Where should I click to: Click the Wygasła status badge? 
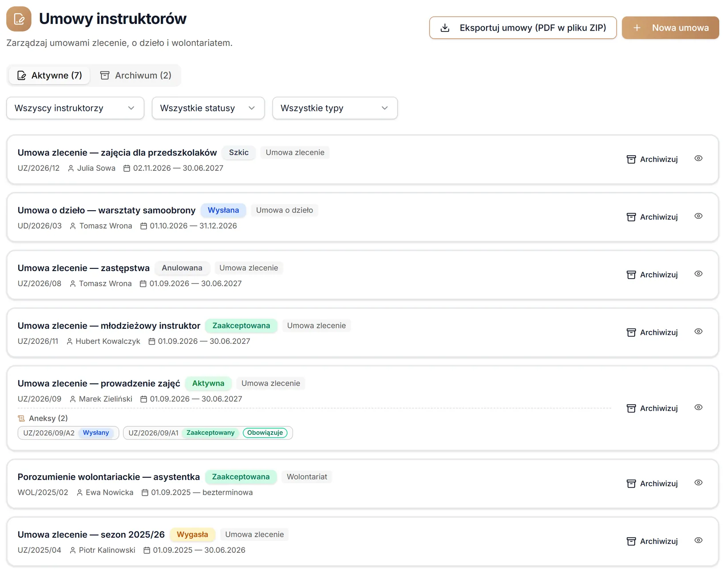192,535
